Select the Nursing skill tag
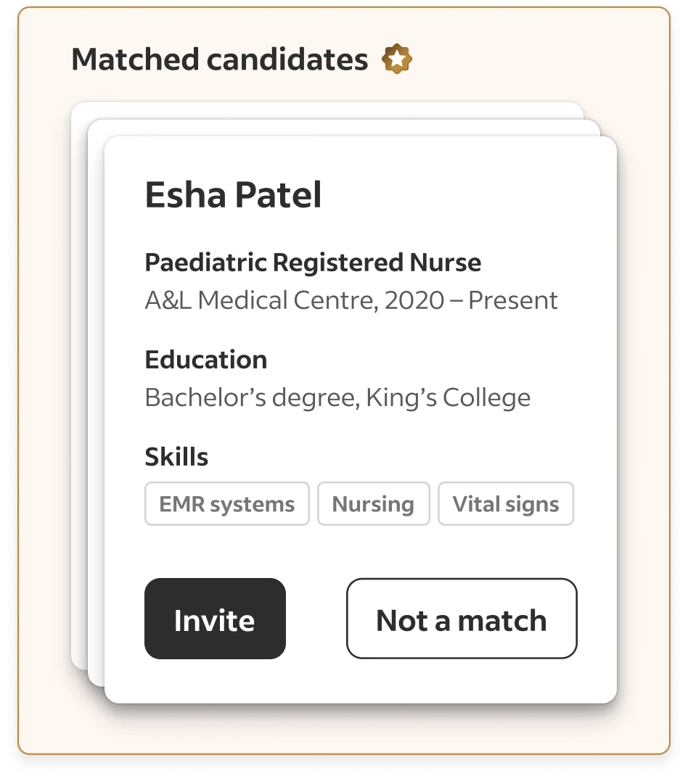Image resolution: width=688 pixels, height=784 pixels. click(x=373, y=504)
